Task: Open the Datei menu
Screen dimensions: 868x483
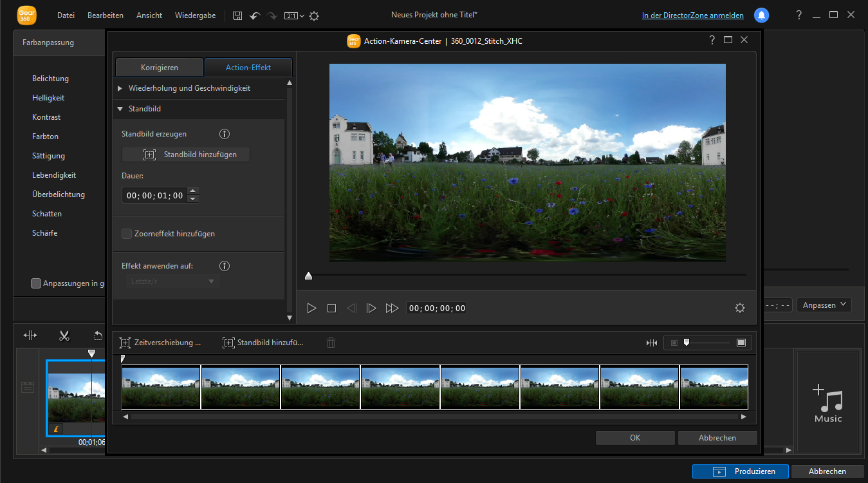Action: (66, 15)
